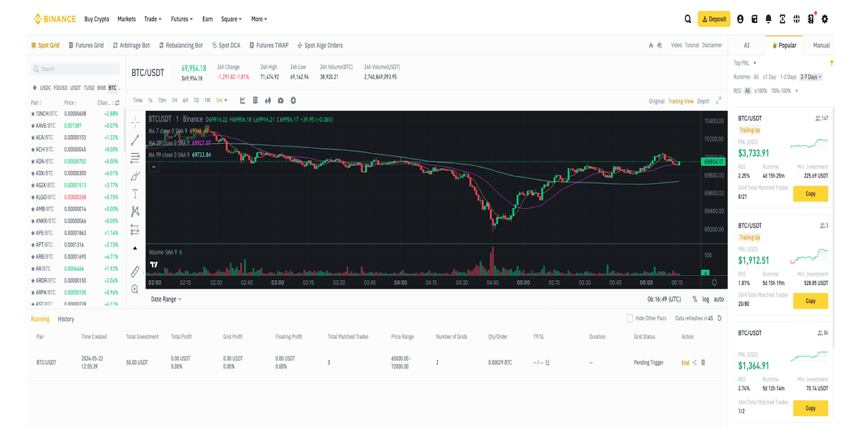Viewport: 855px width, 447px height.
Task: Select the Runtime All filter
Action: pos(756,77)
